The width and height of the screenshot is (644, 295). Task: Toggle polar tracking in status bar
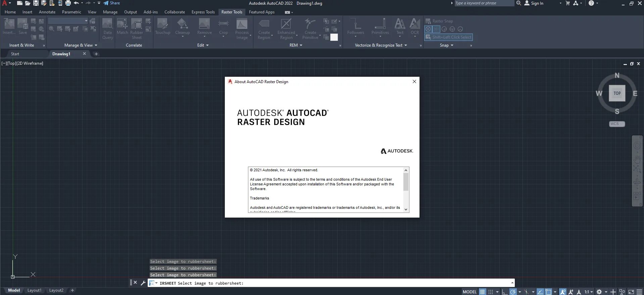[x=513, y=292]
